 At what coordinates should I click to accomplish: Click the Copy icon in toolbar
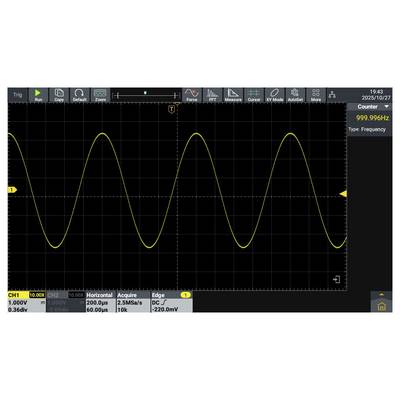click(59, 95)
